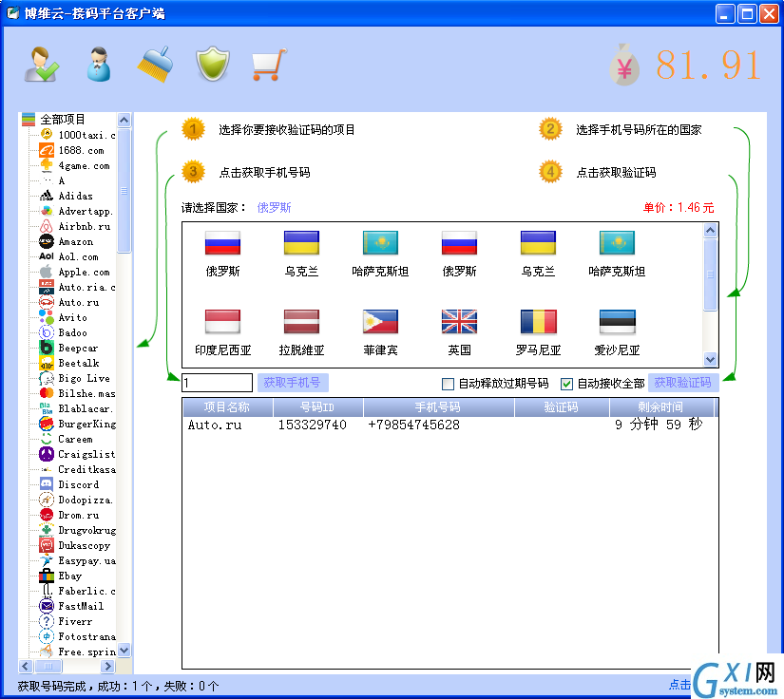Click project tree scroll down arrow
Viewport: 784px width, 699px height.
(124, 650)
